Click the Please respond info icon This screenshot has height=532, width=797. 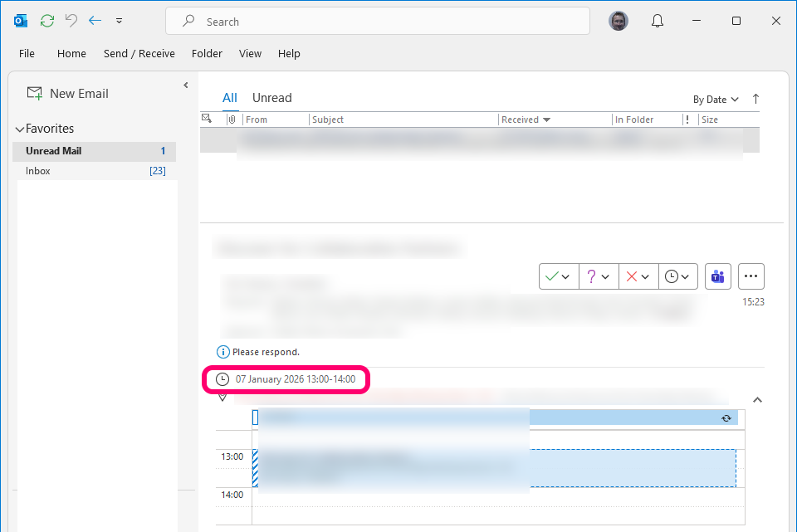222,352
